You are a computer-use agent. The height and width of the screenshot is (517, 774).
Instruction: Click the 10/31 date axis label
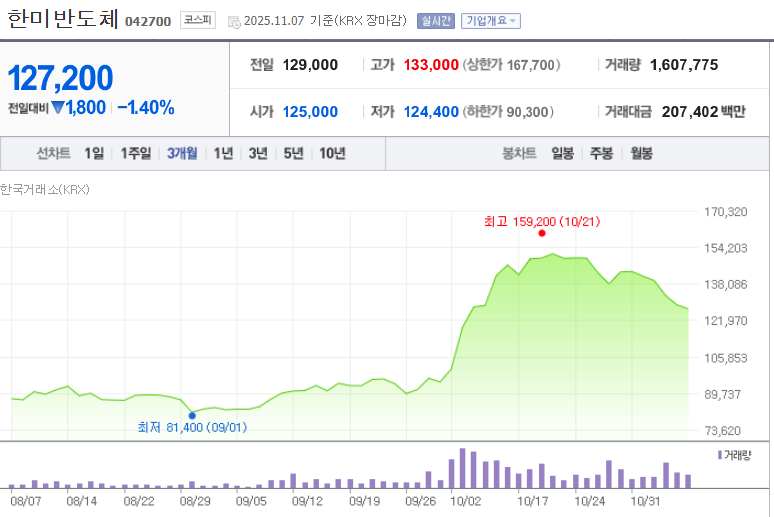[646, 502]
